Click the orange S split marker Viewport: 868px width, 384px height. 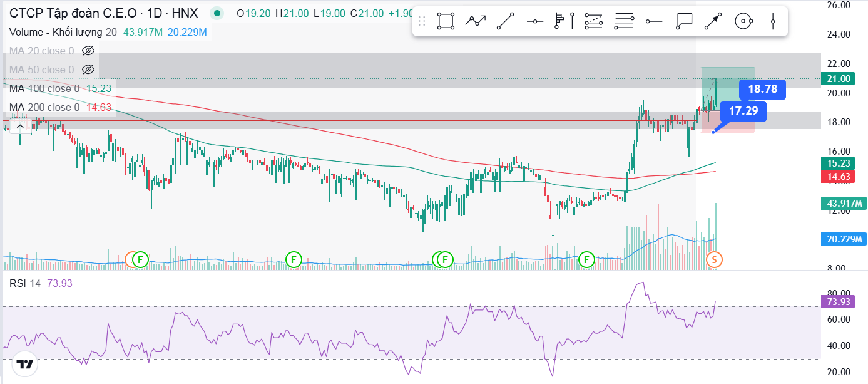714,259
